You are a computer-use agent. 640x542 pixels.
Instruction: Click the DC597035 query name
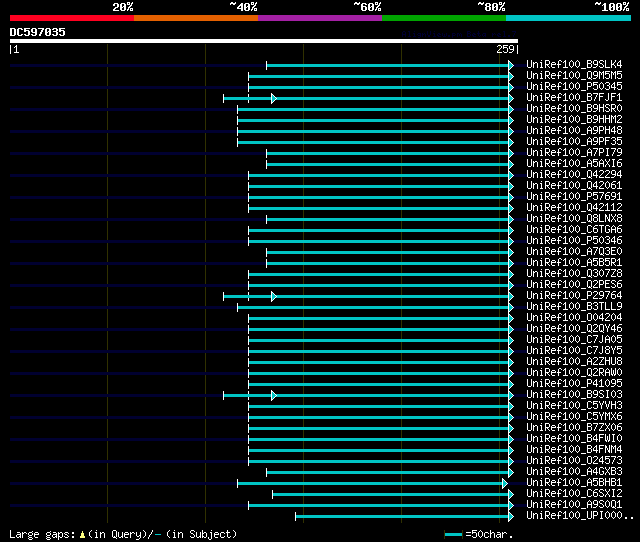click(x=37, y=32)
